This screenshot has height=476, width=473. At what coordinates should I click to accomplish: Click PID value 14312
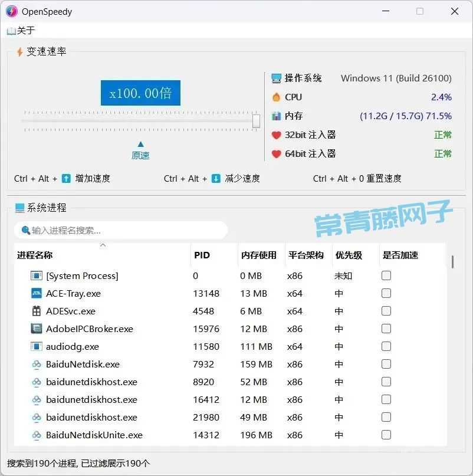tap(206, 435)
